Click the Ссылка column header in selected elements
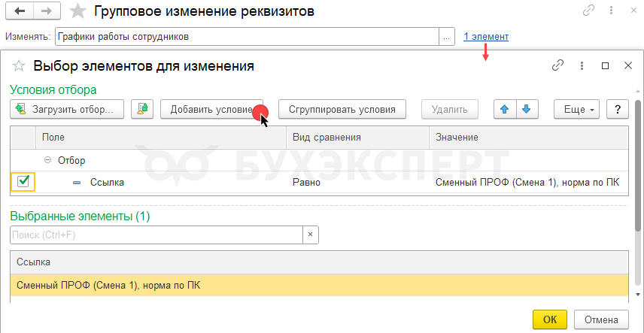 [x=319, y=262]
